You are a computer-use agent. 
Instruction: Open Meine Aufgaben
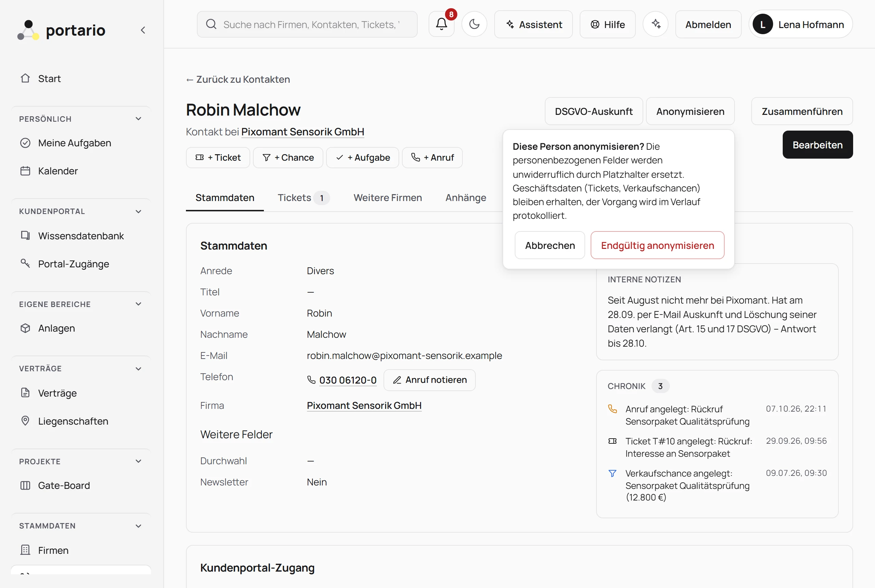pos(81,143)
